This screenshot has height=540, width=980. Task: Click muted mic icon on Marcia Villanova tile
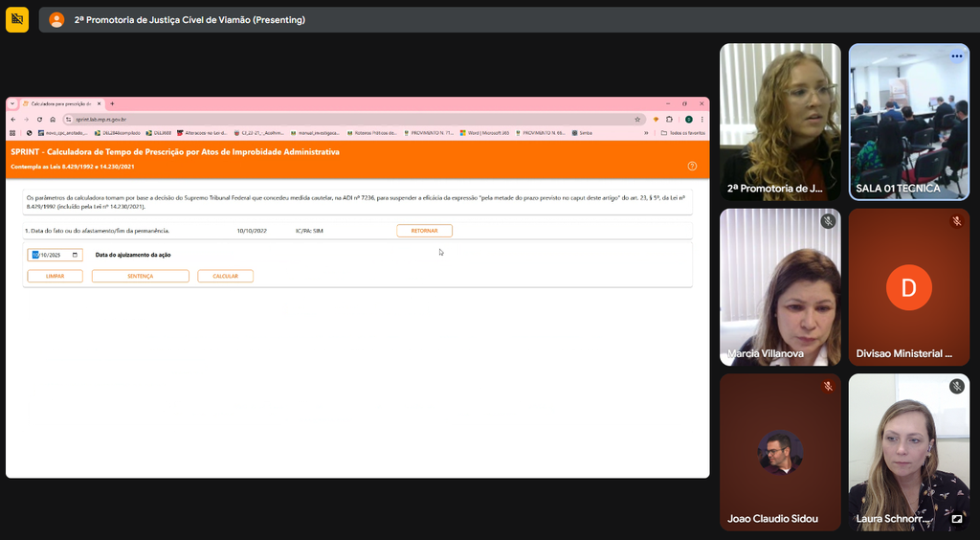point(828,221)
